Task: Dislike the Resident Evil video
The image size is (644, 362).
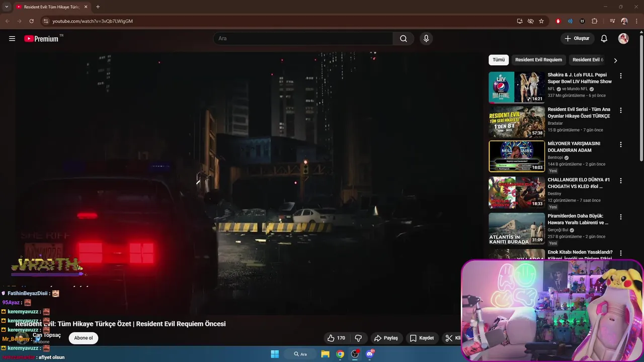Action: [x=359, y=338]
